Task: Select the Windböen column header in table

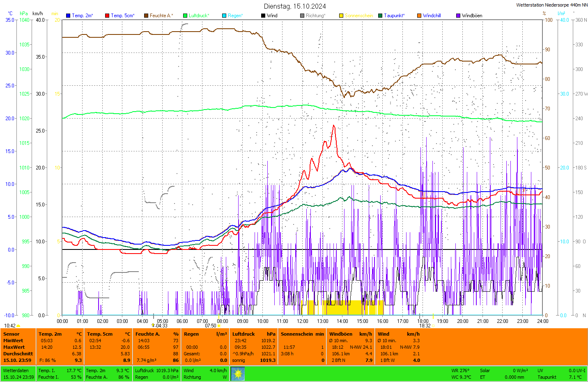Action: click(341, 334)
